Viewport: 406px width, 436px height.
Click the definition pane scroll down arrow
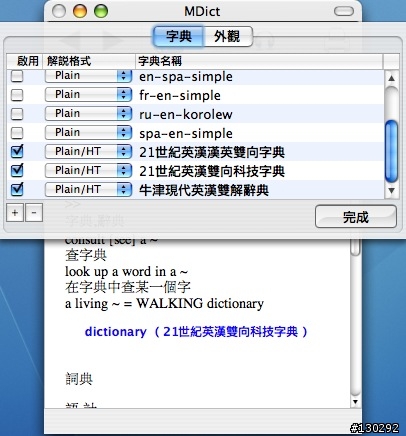(x=355, y=402)
